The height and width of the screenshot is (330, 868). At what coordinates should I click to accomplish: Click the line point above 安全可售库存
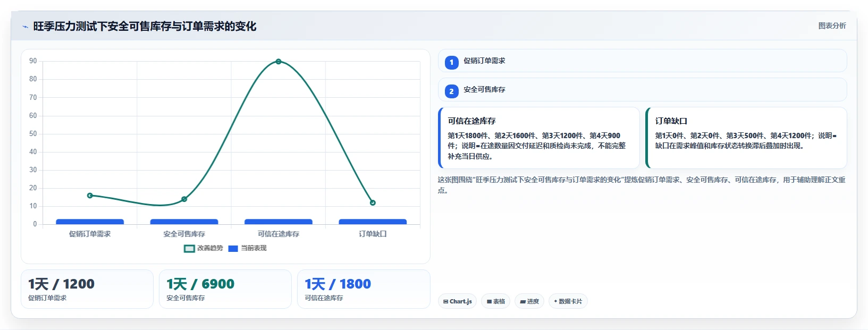(184, 199)
